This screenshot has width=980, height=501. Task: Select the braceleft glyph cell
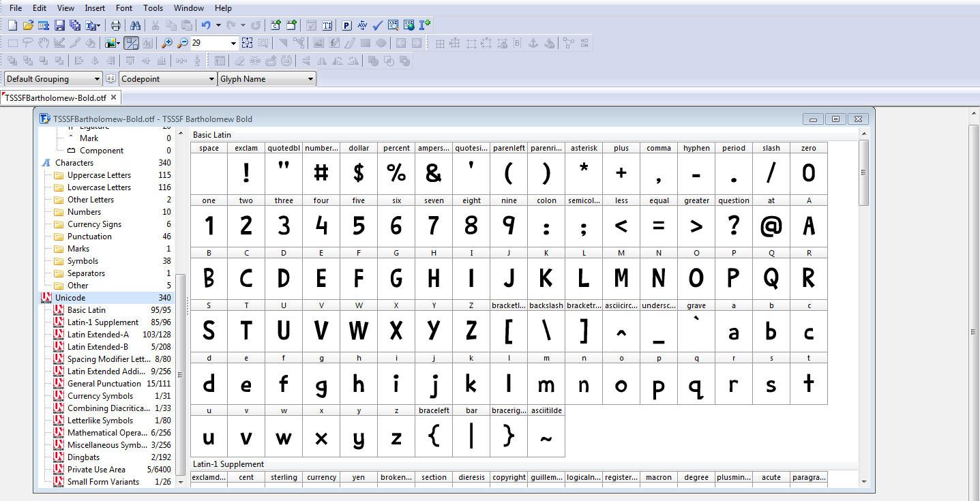click(x=434, y=431)
